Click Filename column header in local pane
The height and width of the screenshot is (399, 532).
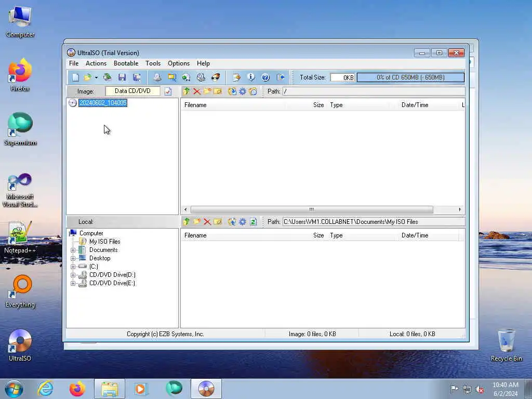point(233,235)
